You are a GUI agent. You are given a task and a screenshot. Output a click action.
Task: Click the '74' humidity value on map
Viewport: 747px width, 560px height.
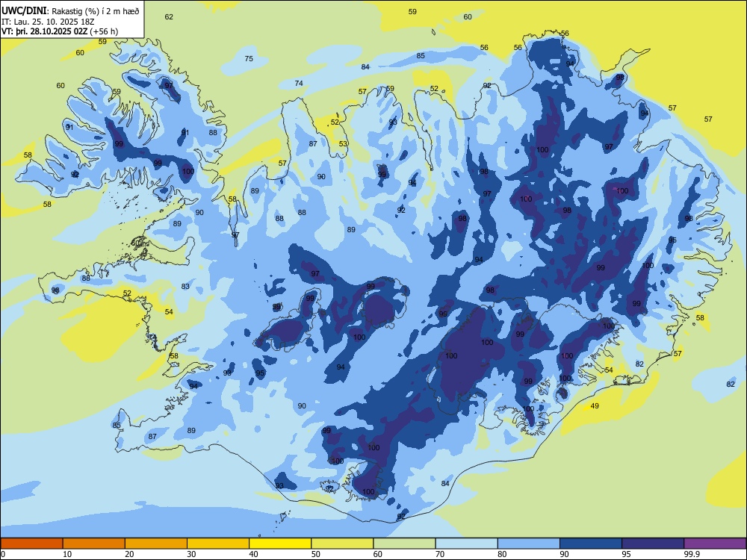pyautogui.click(x=299, y=83)
